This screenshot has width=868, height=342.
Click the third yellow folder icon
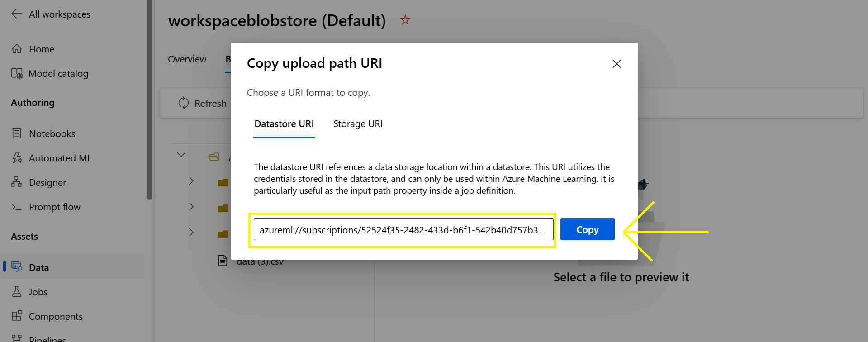click(223, 234)
